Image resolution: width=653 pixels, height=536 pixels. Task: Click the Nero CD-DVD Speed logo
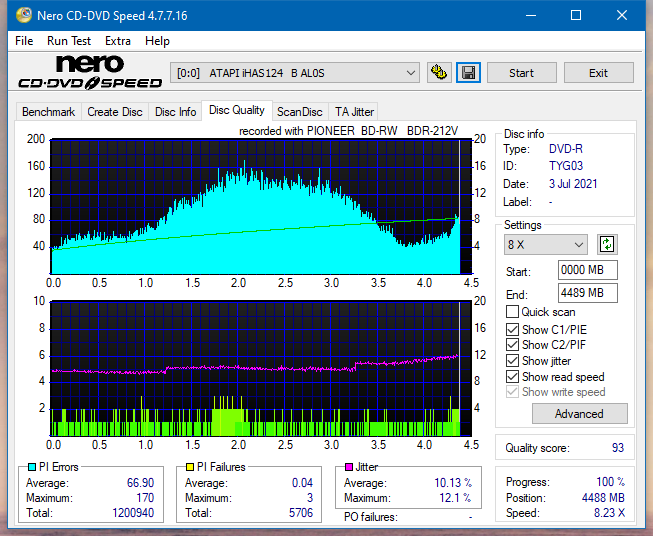coord(90,73)
